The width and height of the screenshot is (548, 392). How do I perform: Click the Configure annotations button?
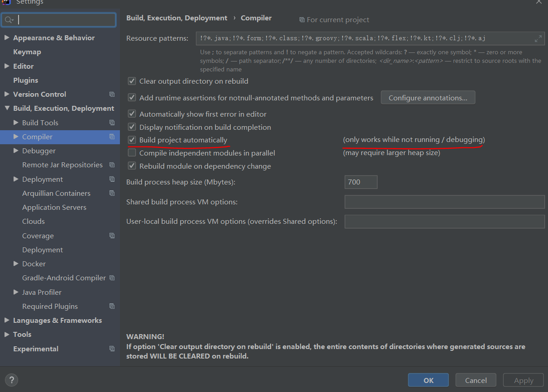[x=428, y=98]
